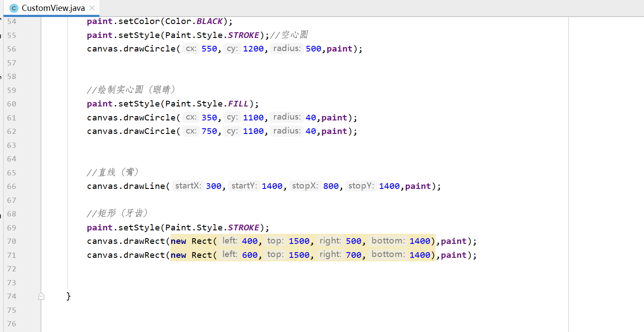Click the //空心圆 comment
Viewport: 644px width, 332px height.
click(290, 35)
